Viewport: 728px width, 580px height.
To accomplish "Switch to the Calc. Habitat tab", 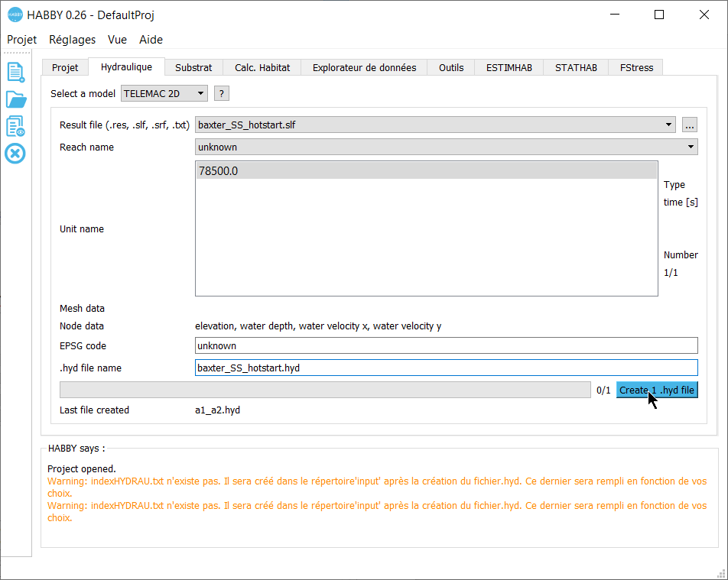I will point(262,67).
